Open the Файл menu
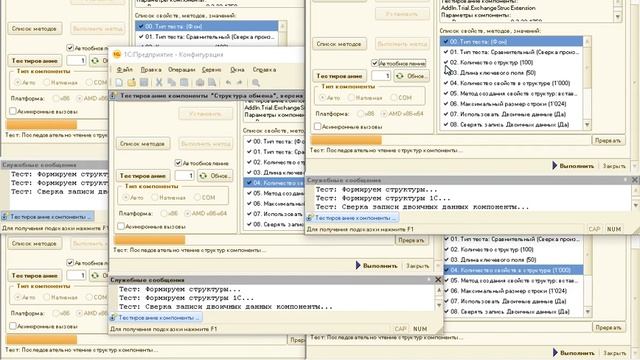Screen dimensions: 640x360 [124, 69]
